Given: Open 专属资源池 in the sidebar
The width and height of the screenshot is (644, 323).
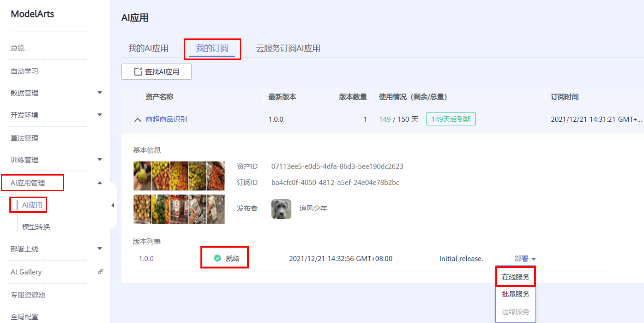Looking at the screenshot, I should click(x=28, y=295).
